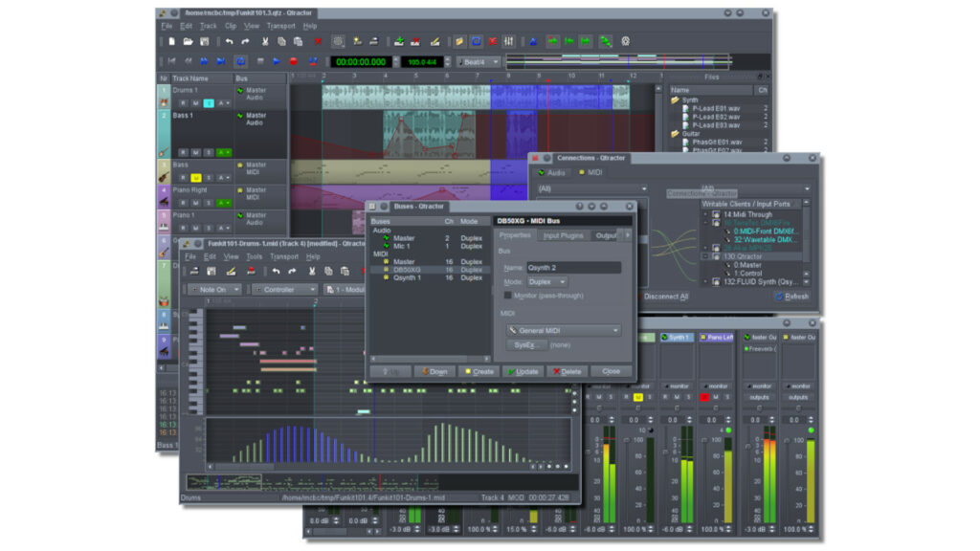
Task: Arm Record on the Drums 1 track
Action: tap(182, 104)
